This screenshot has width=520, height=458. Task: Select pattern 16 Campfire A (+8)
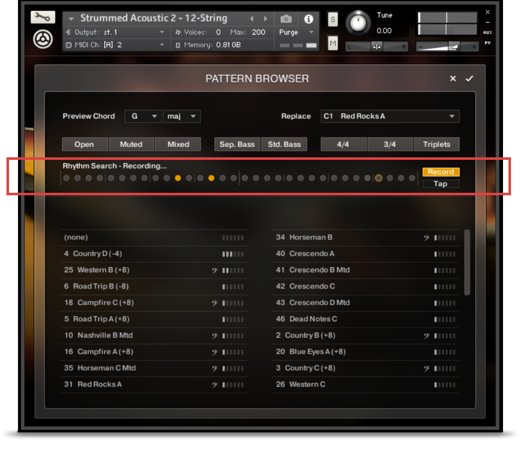coord(154,352)
